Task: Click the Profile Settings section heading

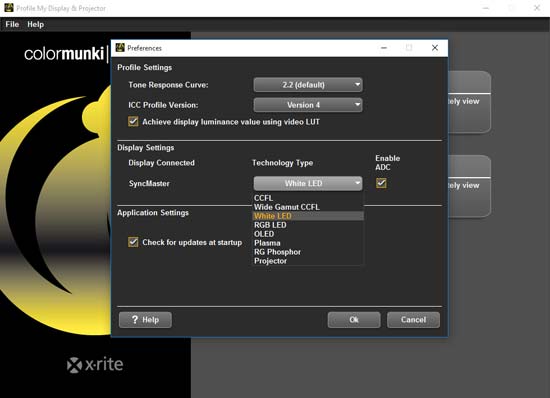Action: coord(145,67)
